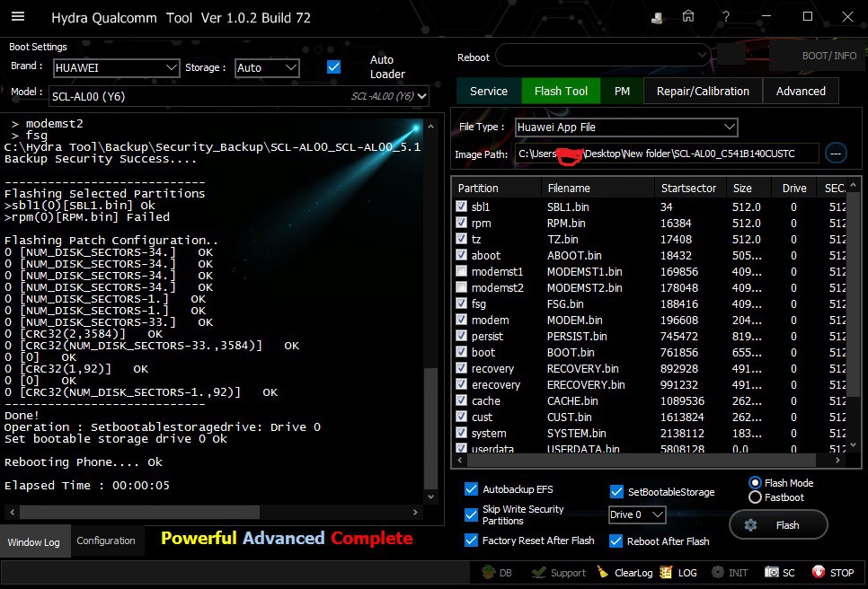
Task: Select the MODEM.bin filename cell
Action: (574, 320)
